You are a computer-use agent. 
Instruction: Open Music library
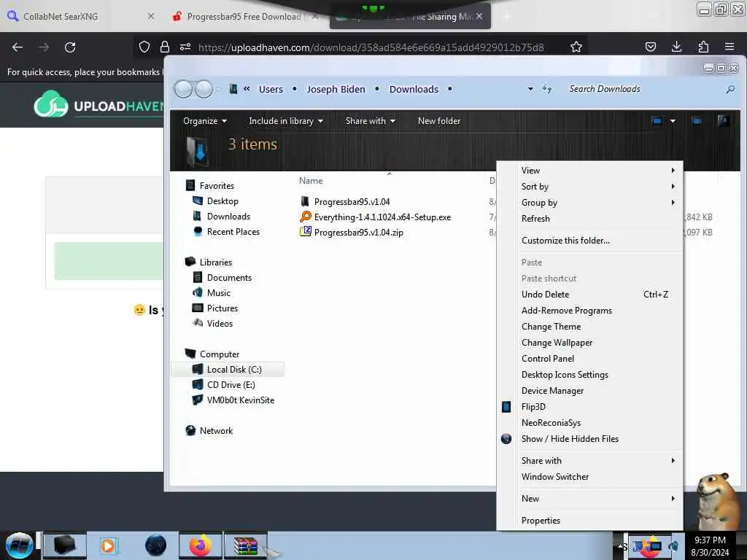219,293
